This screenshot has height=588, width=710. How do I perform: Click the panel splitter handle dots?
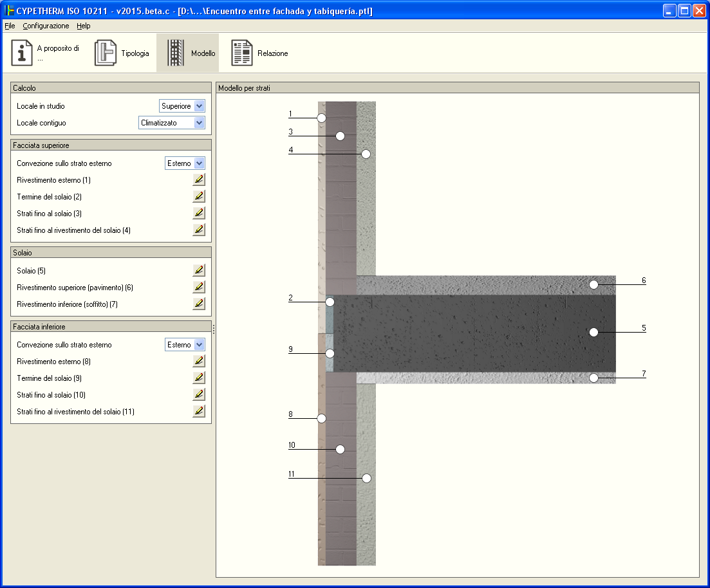tap(214, 329)
